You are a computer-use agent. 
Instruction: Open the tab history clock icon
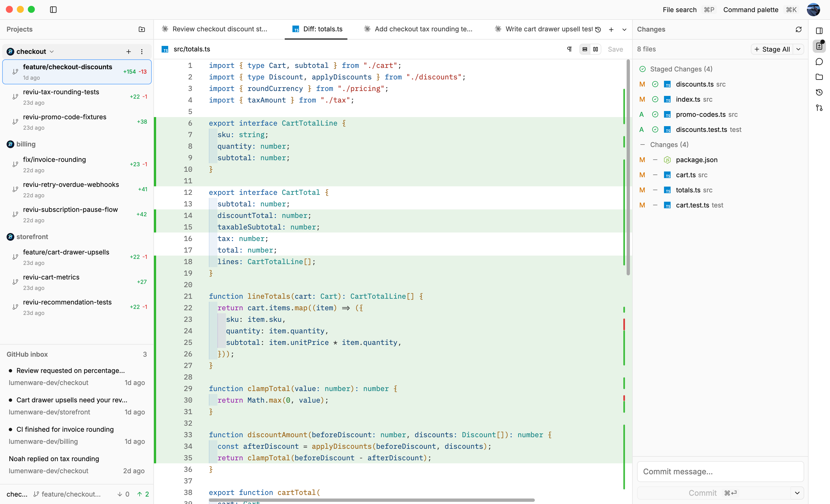coord(598,29)
